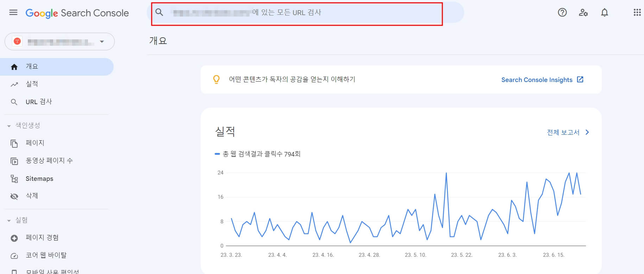The width and height of the screenshot is (644, 274).
Task: Click the pages icon beside 페이지
Action: [x=14, y=144]
